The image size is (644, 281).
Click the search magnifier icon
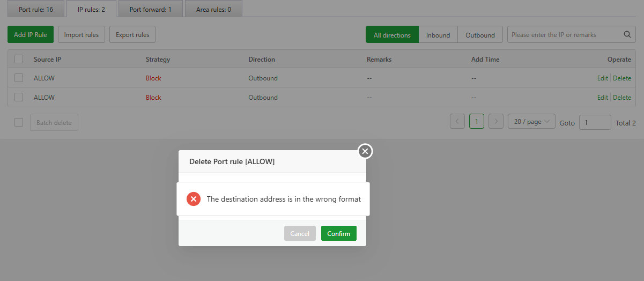tap(627, 35)
